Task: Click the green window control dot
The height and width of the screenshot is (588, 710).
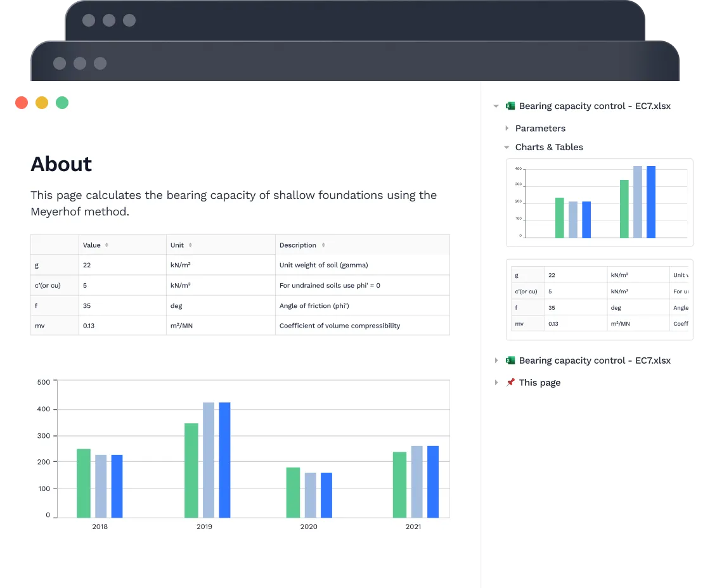Action: click(x=62, y=103)
